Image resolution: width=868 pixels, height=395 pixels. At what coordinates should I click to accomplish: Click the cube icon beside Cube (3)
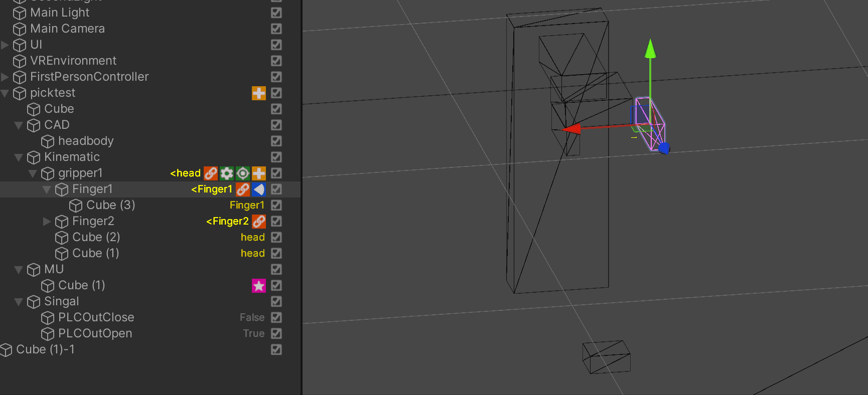76,206
